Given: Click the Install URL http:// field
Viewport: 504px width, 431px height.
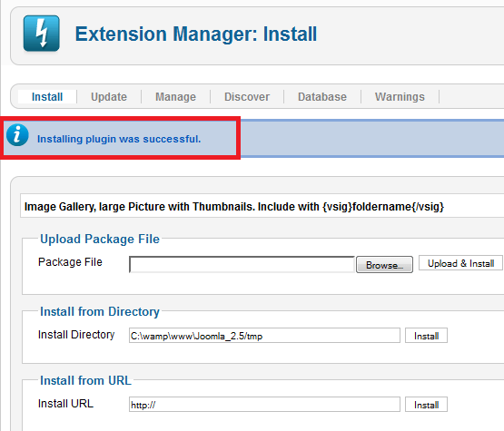Looking at the screenshot, I should (x=264, y=405).
